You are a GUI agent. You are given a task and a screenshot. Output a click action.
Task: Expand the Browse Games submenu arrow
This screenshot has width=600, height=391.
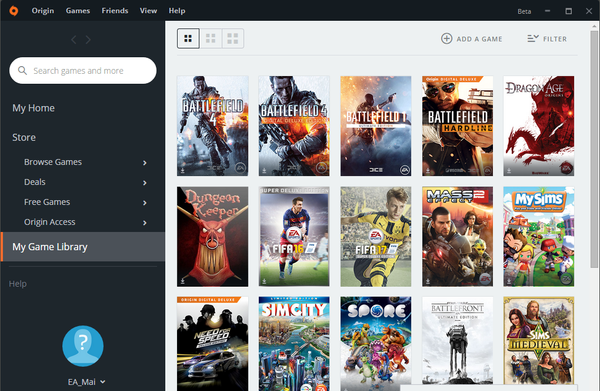(x=145, y=163)
